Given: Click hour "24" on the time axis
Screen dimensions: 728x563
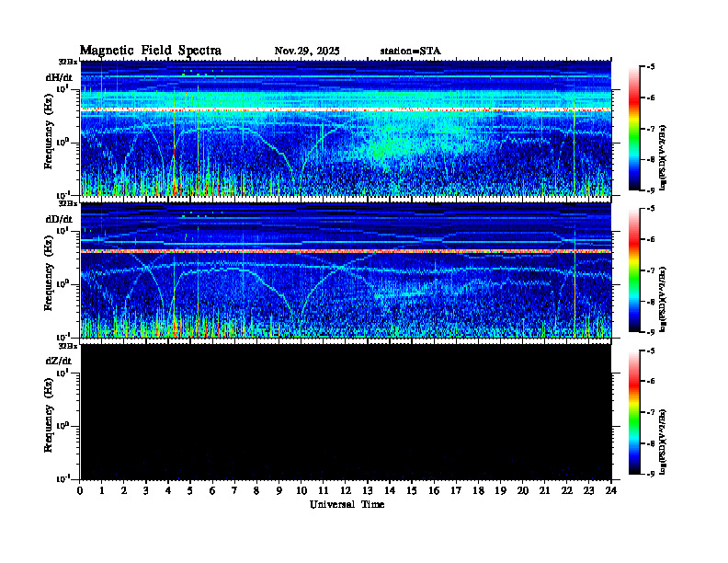Looking at the screenshot, I should point(611,491).
